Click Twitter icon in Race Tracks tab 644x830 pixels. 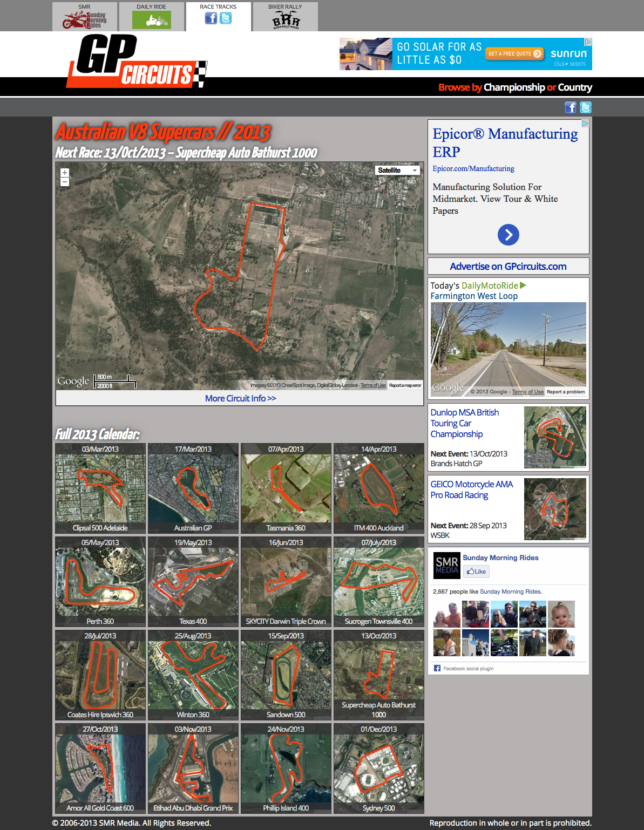click(x=226, y=18)
